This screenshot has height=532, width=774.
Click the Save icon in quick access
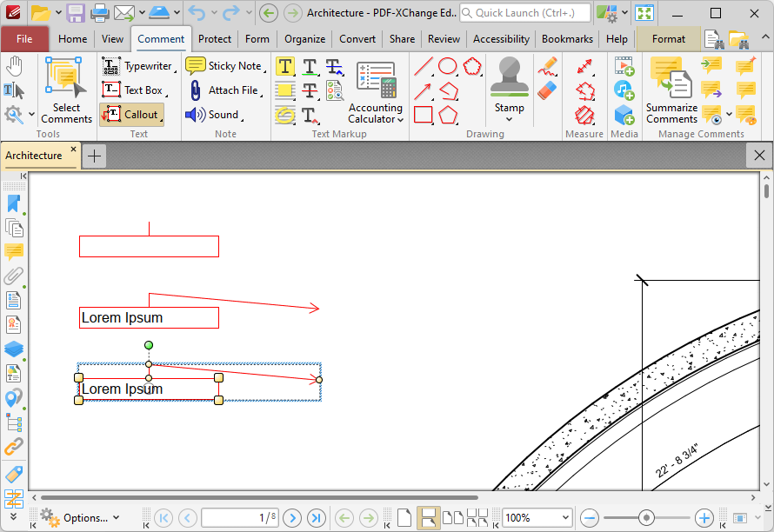76,13
